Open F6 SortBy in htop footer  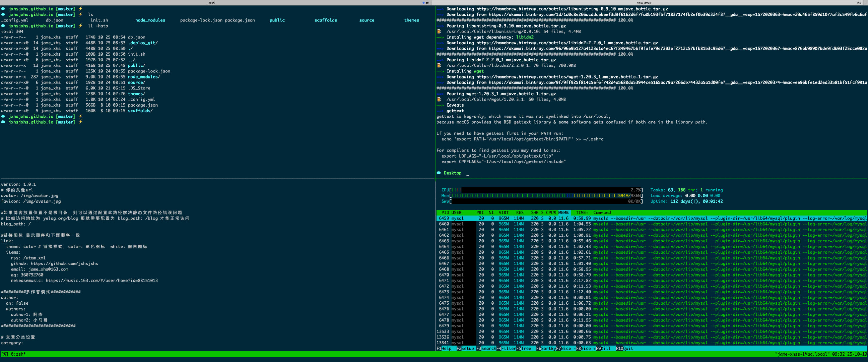click(x=546, y=349)
